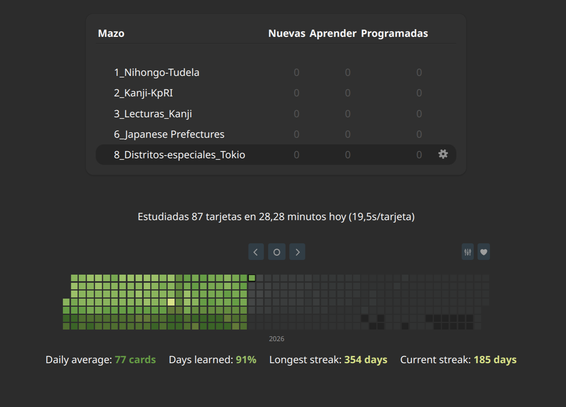
Task: Click the Aprender column header
Action: [x=333, y=33]
